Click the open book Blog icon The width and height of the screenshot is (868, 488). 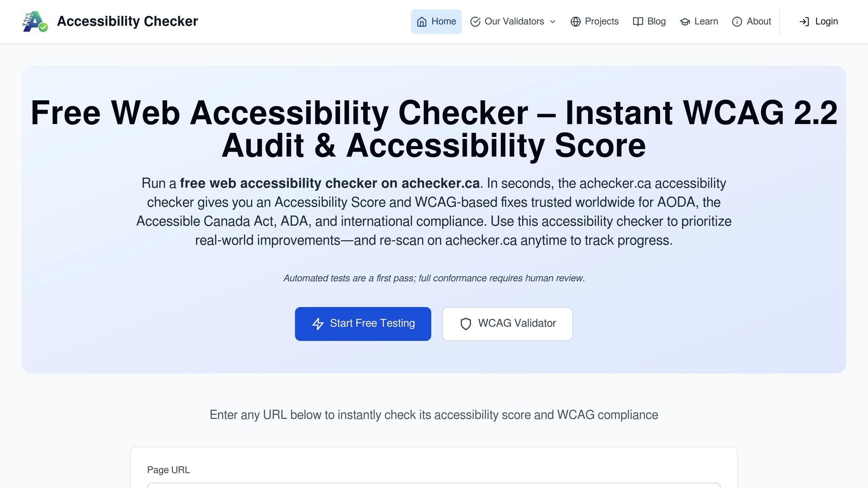[638, 22]
